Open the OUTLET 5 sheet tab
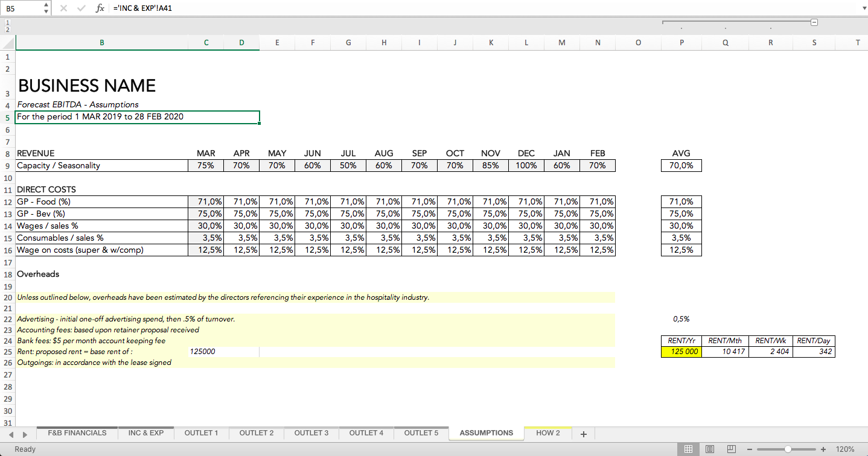The image size is (868, 456). pos(421,433)
